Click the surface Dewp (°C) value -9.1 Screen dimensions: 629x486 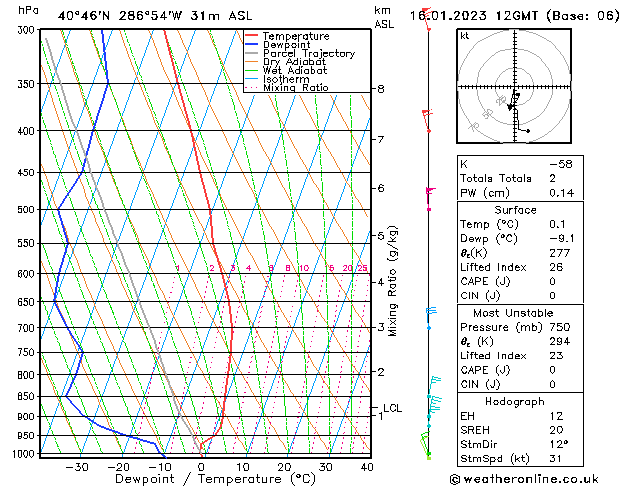tap(562, 239)
